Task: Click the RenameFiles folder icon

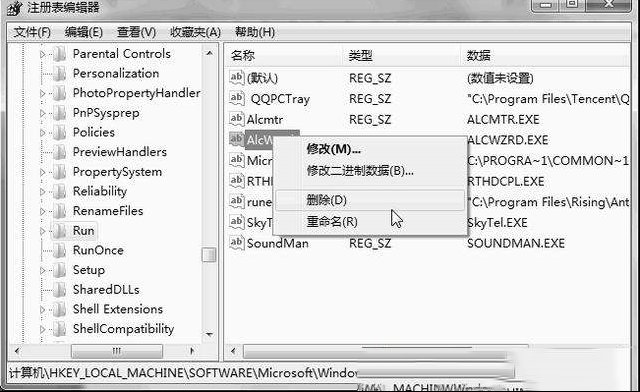Action: [x=60, y=211]
